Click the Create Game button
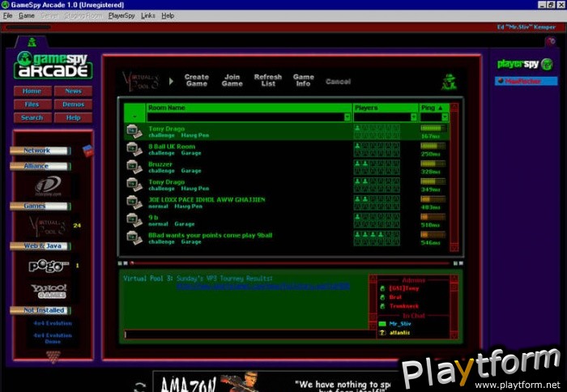 coord(197,80)
